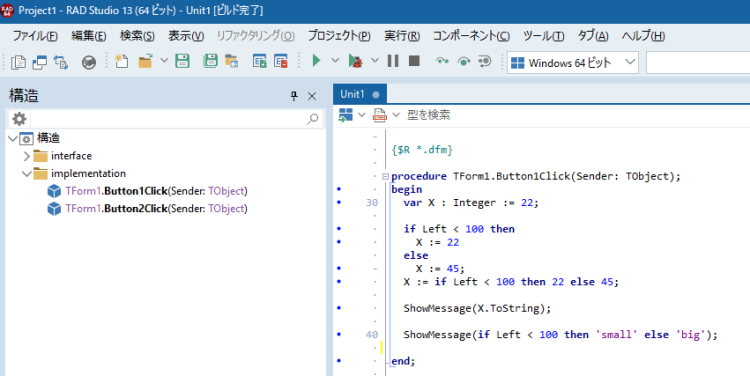Open the dropdown arrow beside green Run icon

335,61
